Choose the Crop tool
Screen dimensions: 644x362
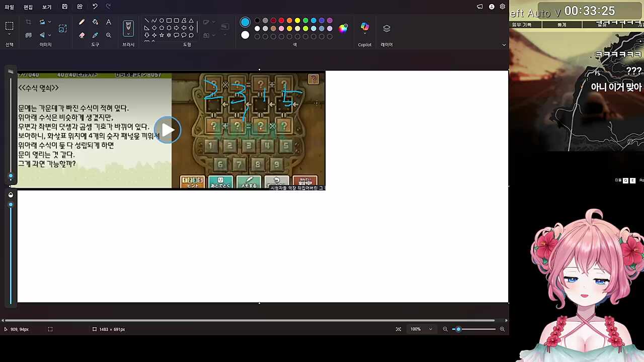coord(28,22)
